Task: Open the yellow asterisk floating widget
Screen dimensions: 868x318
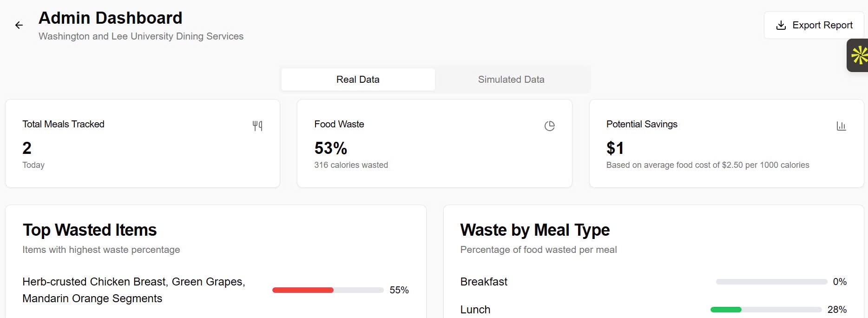Action: (859, 55)
